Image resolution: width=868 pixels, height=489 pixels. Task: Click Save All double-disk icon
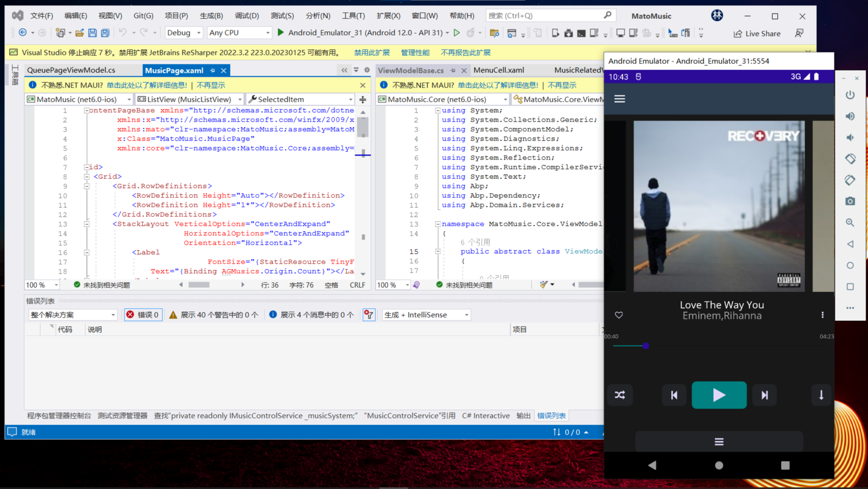[105, 33]
